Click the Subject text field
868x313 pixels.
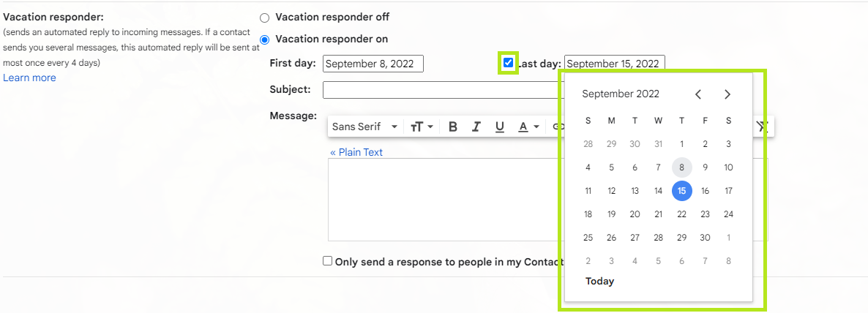click(x=443, y=90)
